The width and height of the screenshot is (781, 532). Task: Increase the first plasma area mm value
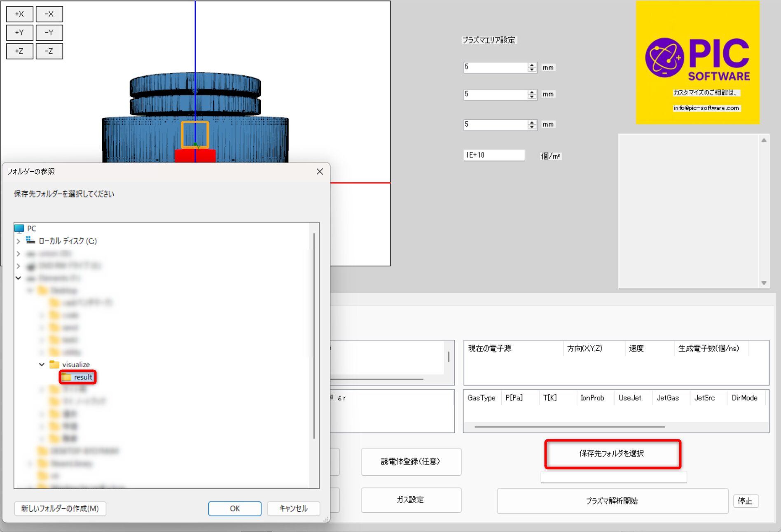(532, 65)
